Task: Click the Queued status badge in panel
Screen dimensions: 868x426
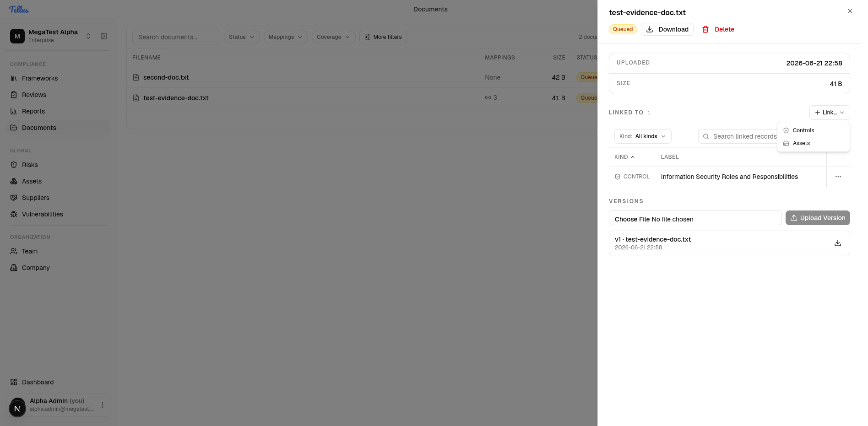Action: pyautogui.click(x=623, y=29)
